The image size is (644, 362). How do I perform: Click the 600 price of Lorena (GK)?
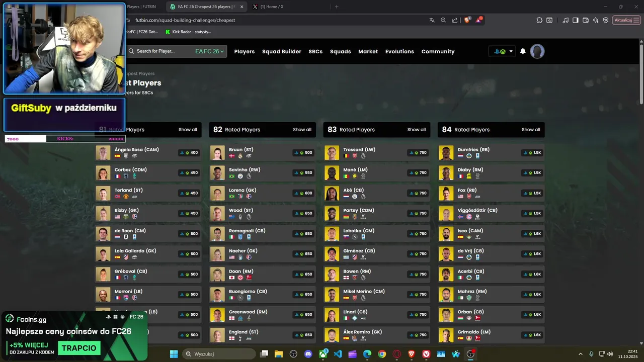click(304, 193)
